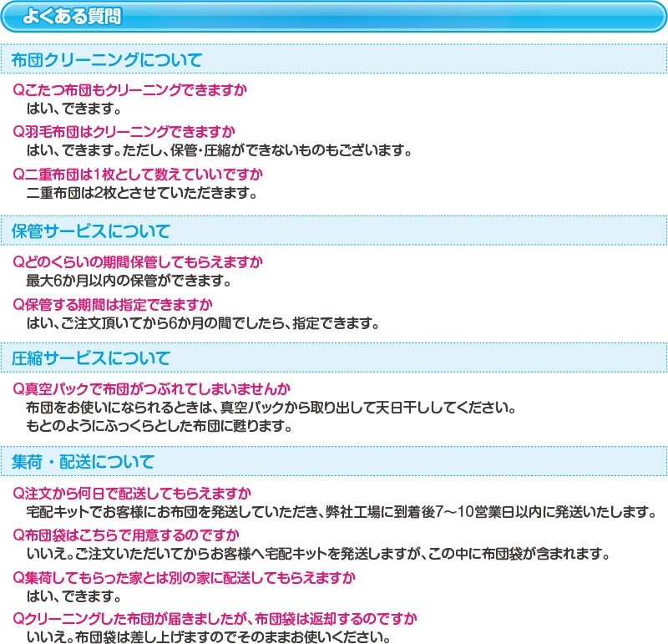Open the 二重布団は1枚として数えていいですか question

point(139,175)
